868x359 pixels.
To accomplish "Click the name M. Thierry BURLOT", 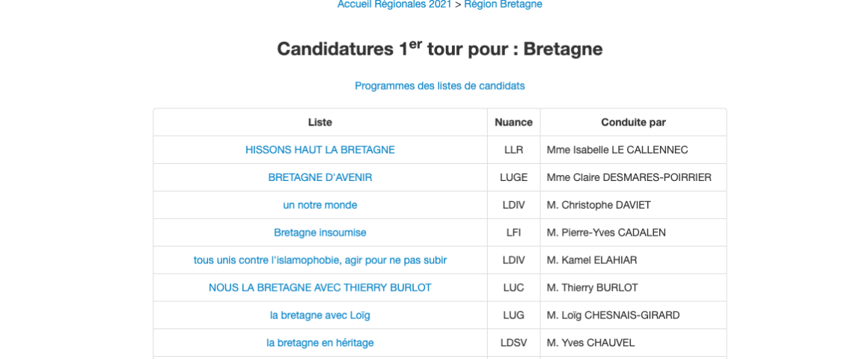I will point(592,288).
